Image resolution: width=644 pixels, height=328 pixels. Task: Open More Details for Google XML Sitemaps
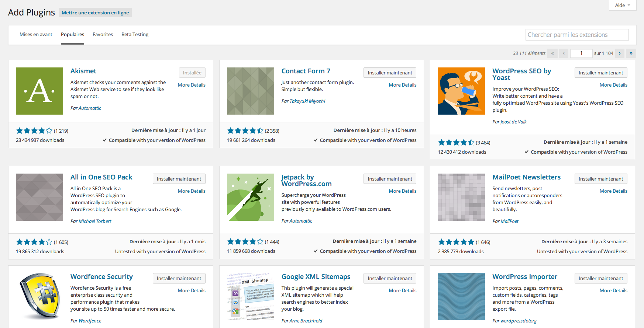click(x=403, y=290)
